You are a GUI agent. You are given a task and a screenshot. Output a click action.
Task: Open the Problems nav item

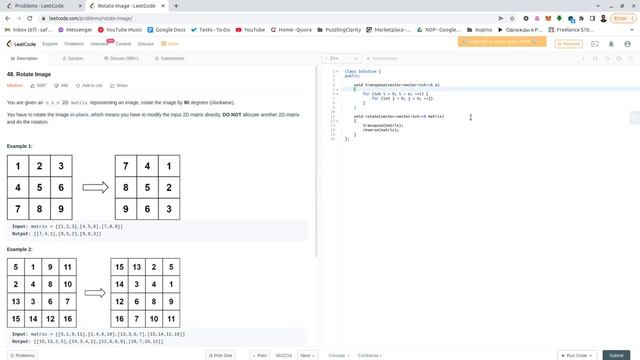(x=74, y=44)
